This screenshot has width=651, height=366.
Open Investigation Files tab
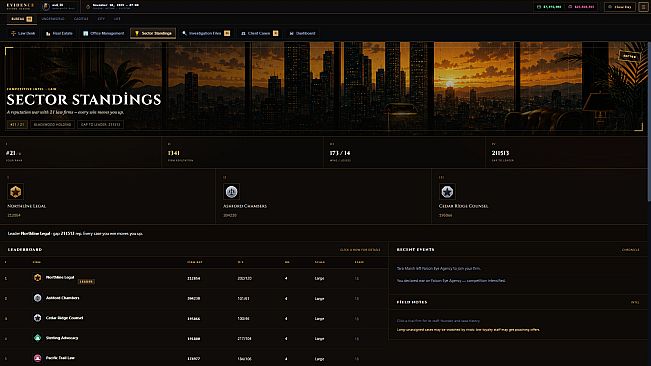(206, 33)
